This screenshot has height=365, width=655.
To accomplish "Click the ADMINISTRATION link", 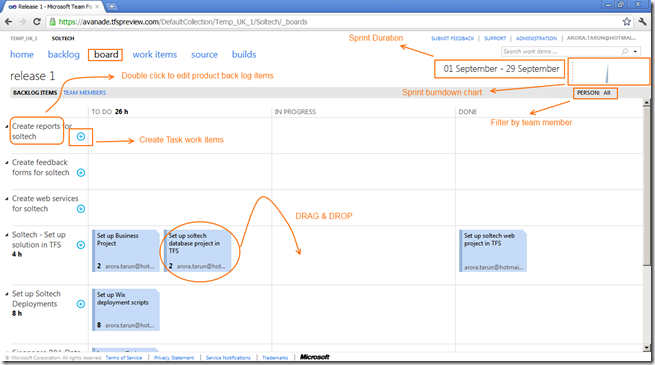I will pyautogui.click(x=536, y=38).
